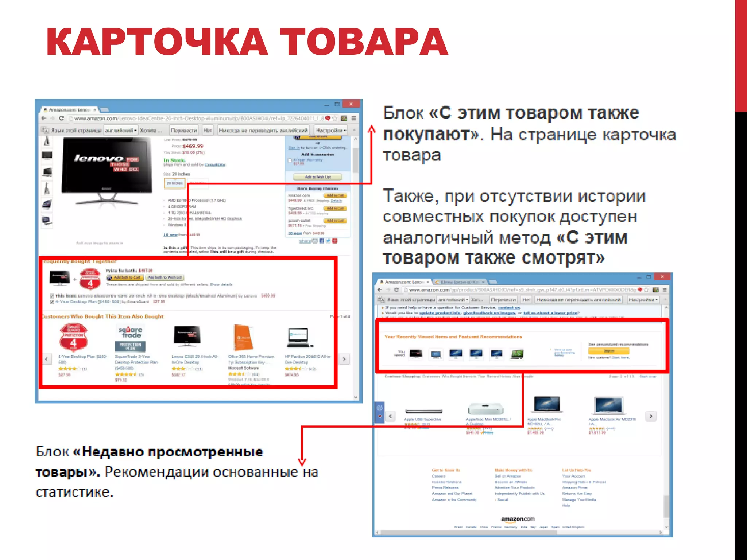
Task: Close translate bar in left Lenovo window
Action: (x=354, y=130)
